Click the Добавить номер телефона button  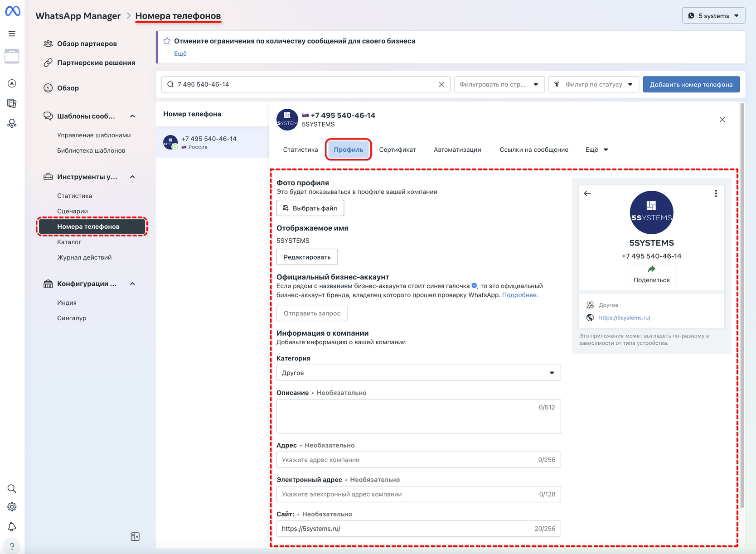coord(691,84)
